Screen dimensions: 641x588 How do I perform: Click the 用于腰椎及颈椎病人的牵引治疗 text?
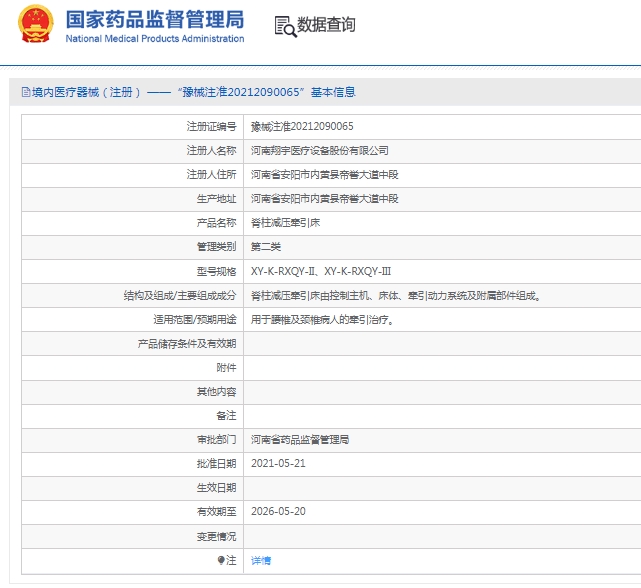(322, 319)
